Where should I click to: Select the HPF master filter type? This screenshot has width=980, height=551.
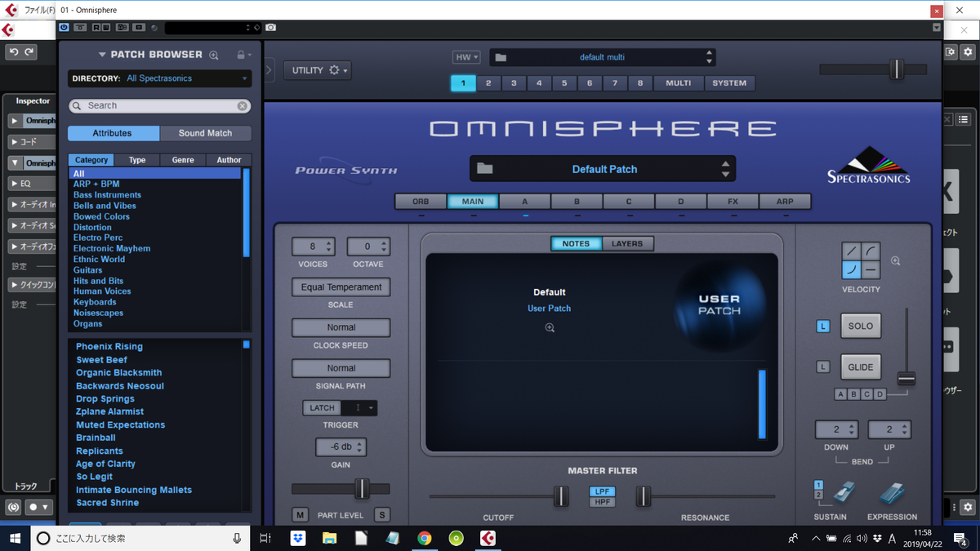[x=602, y=502]
